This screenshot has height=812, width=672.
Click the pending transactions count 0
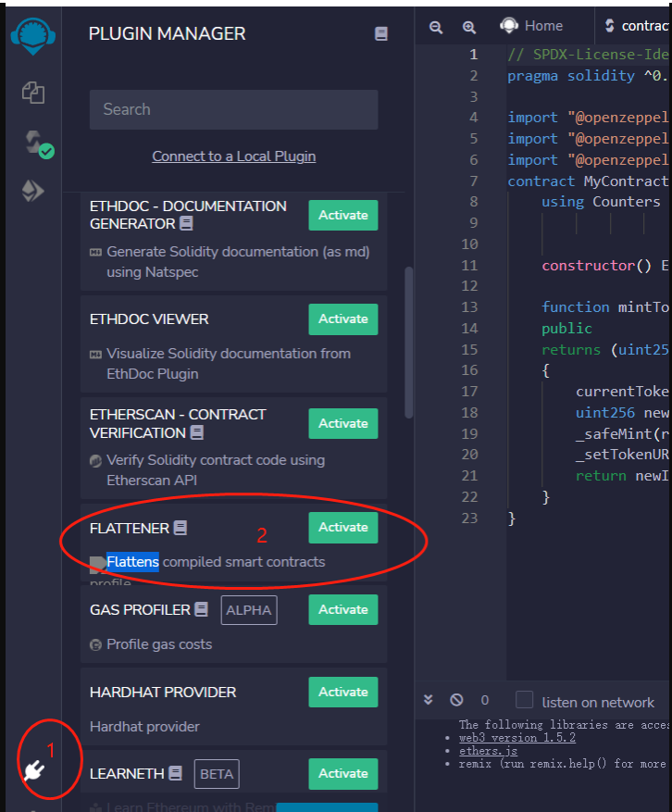tap(485, 700)
